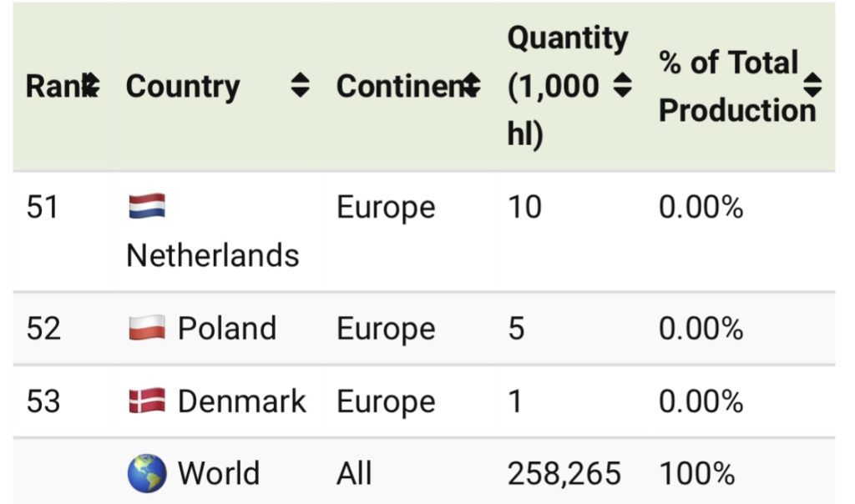Viewport: 855px width, 504px height.
Task: Click the Denmark flag icon
Action: [147, 401]
